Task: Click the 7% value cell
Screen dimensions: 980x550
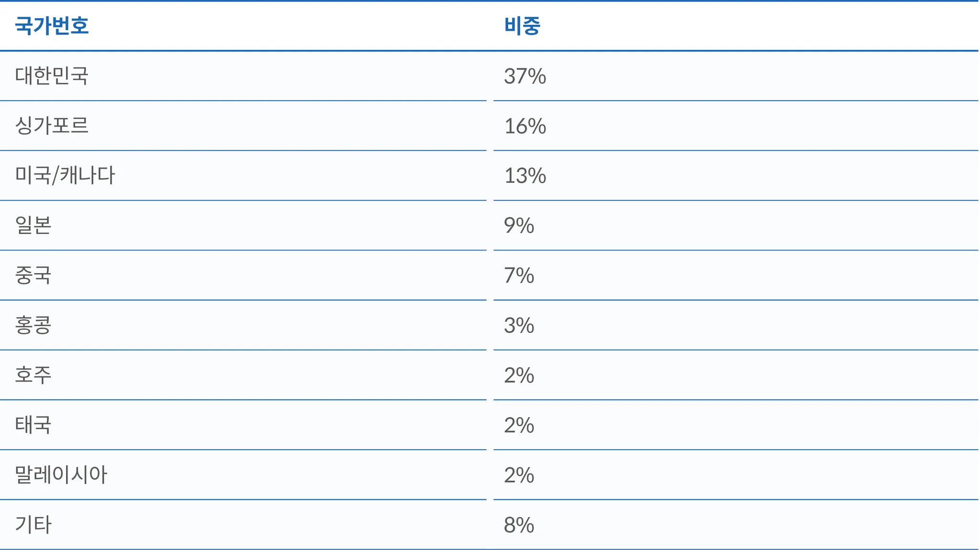Action: point(519,275)
